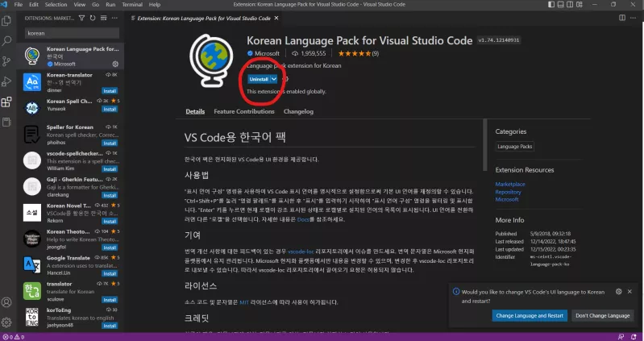The image size is (644, 341).
Task: Open the Marketplace resource link
Action: click(510, 184)
